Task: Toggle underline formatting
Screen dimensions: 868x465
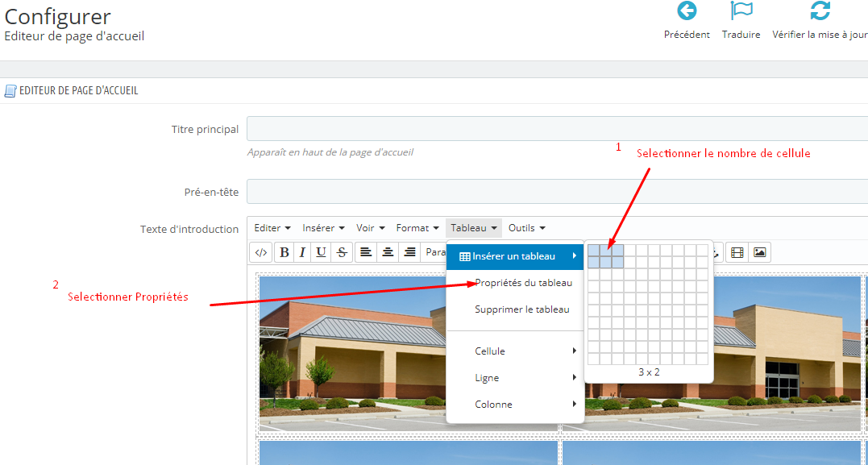Action: coord(321,252)
